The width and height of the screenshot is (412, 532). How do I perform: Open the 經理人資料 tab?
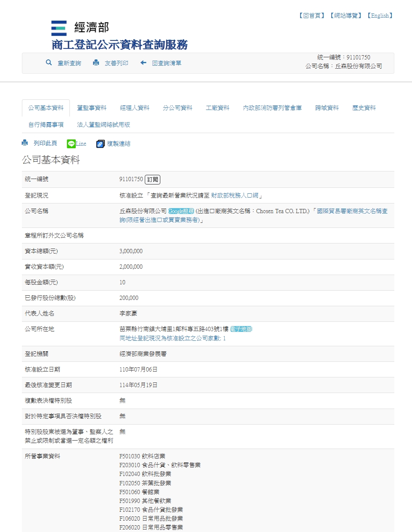coord(135,108)
